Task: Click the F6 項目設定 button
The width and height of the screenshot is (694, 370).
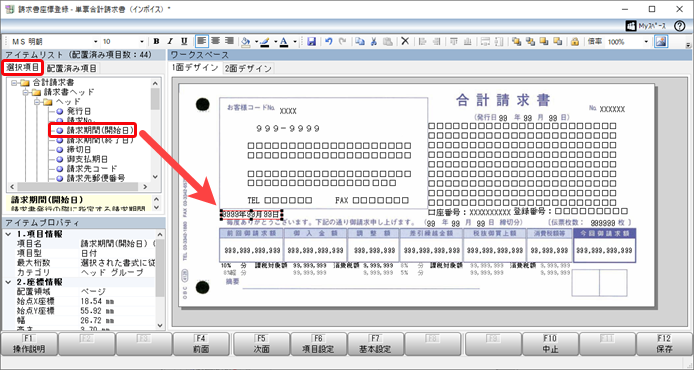Action: [318, 344]
